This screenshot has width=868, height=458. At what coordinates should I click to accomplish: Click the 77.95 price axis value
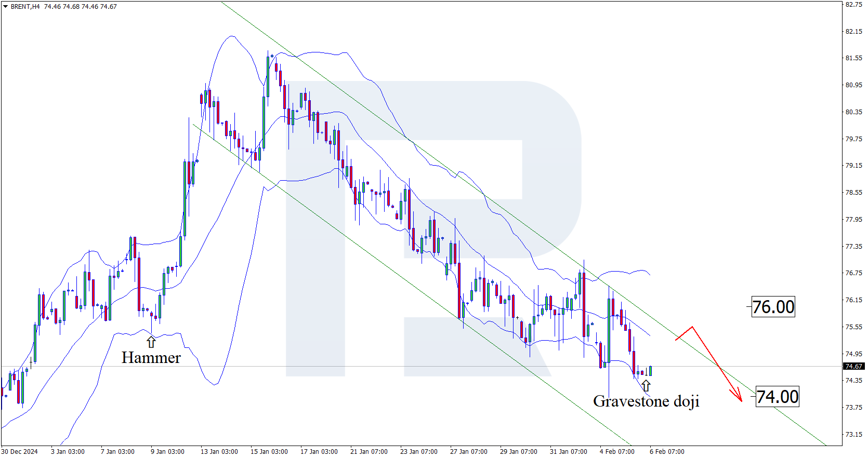point(853,219)
